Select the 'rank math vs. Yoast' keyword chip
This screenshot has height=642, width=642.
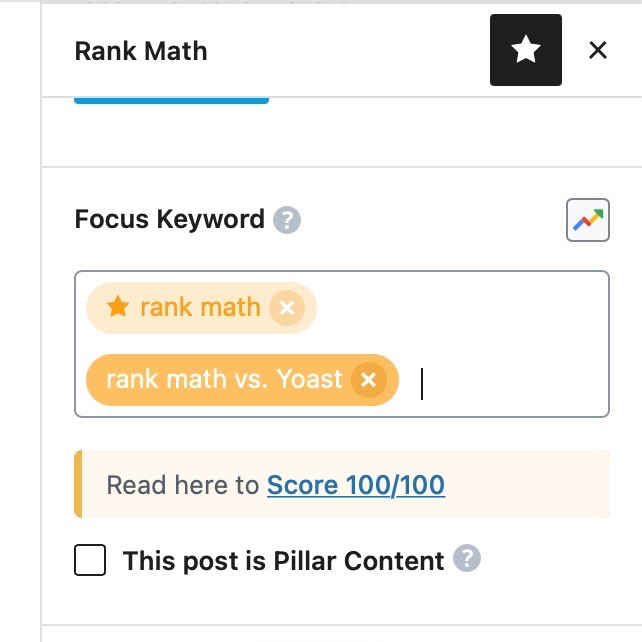(x=224, y=379)
